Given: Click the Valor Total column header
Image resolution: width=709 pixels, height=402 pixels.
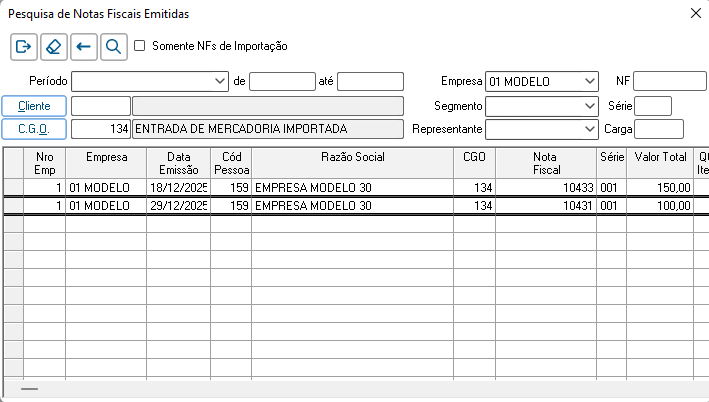Looking at the screenshot, I should pos(660,157).
